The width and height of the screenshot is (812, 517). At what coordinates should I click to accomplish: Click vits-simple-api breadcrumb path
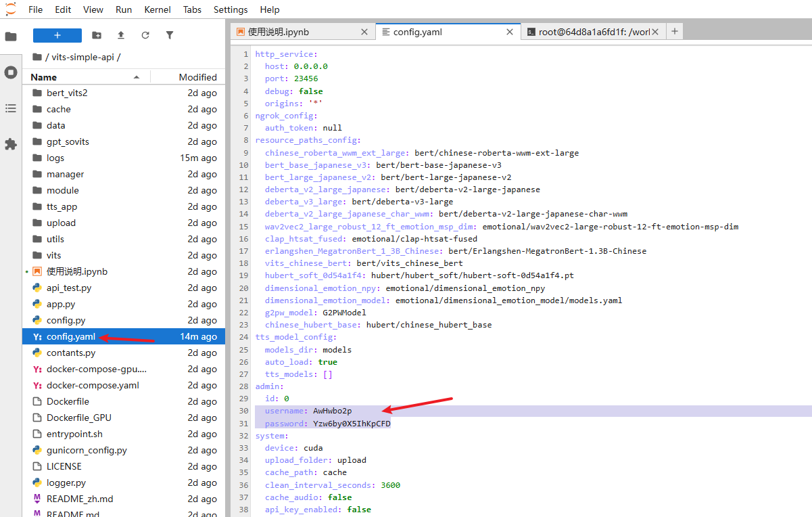(x=83, y=57)
